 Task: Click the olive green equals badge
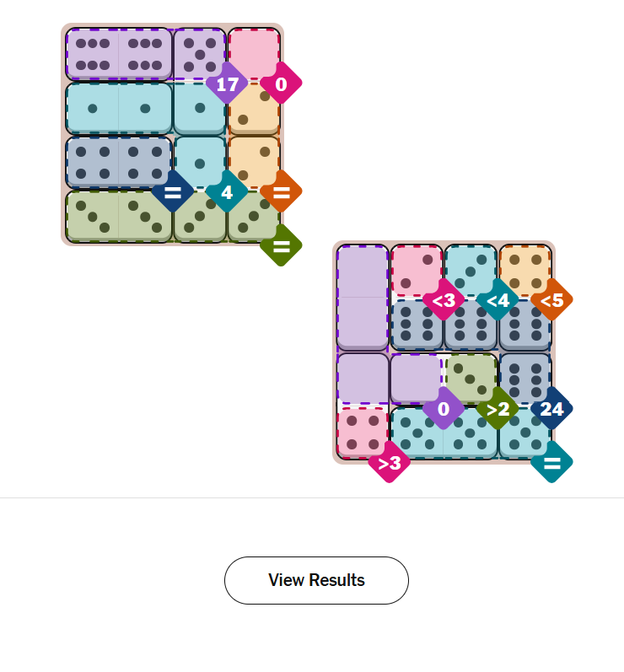(281, 245)
